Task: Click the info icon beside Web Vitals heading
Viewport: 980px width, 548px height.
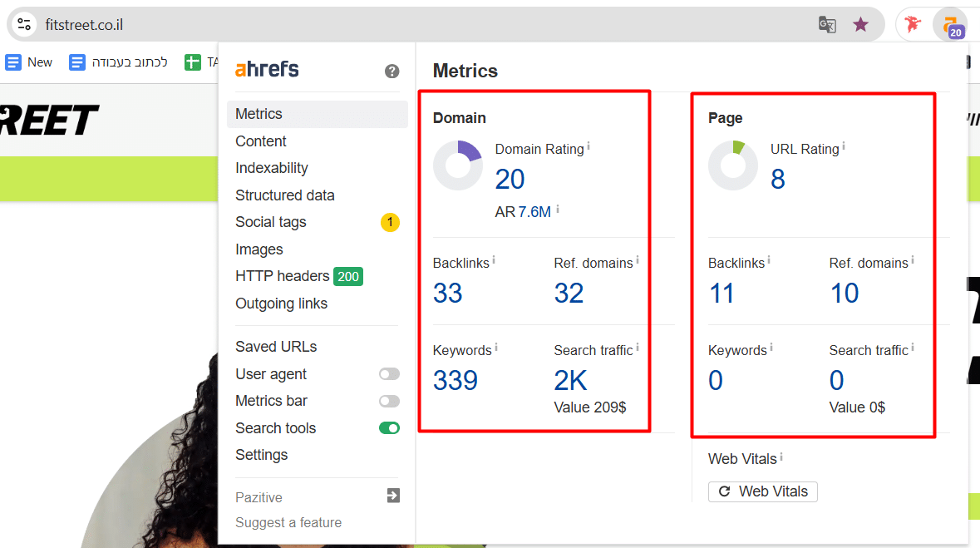Action: [x=781, y=457]
